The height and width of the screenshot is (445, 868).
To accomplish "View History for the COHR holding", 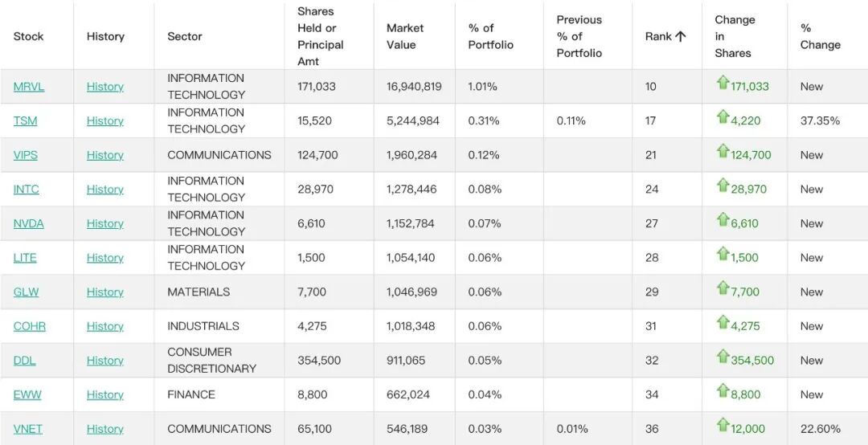I will (x=104, y=327).
